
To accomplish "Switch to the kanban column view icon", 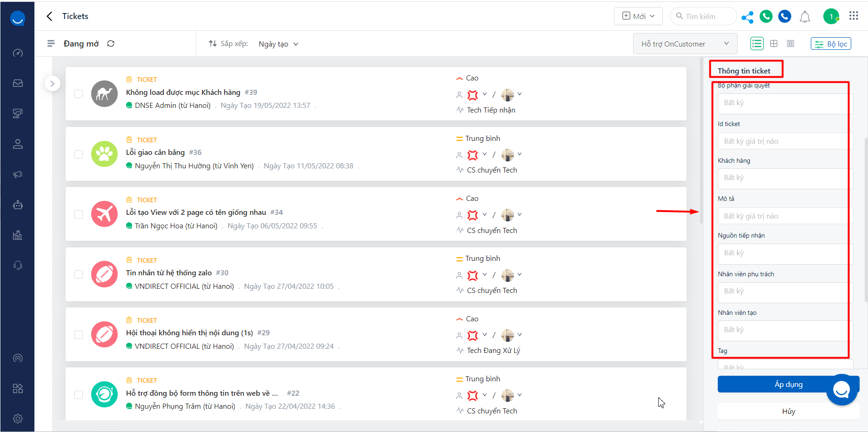I will click(x=790, y=44).
